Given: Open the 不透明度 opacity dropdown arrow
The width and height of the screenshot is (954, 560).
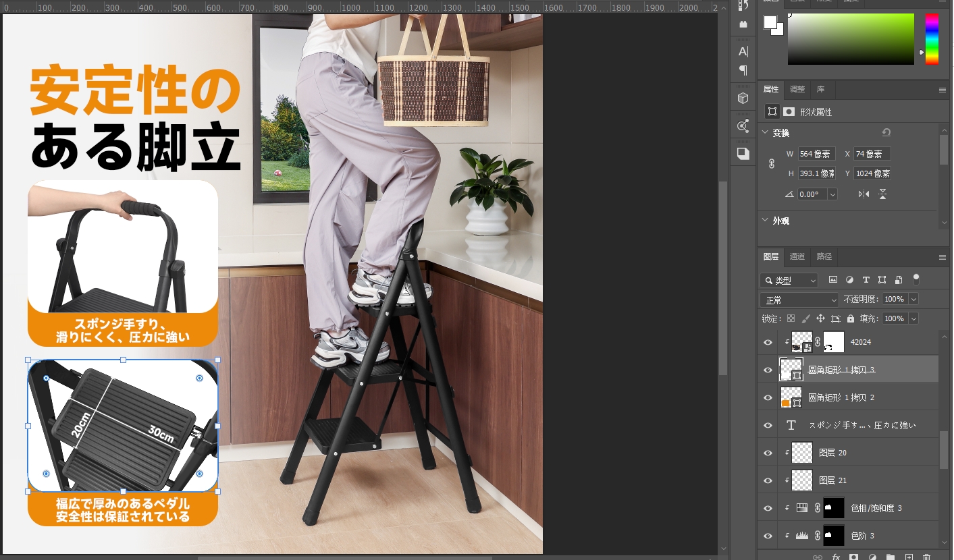Looking at the screenshot, I should click(x=913, y=299).
